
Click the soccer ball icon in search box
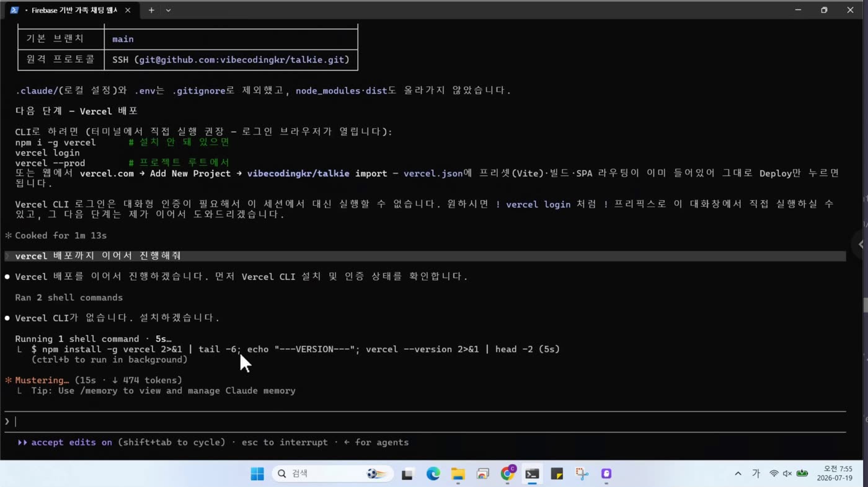coord(377,474)
